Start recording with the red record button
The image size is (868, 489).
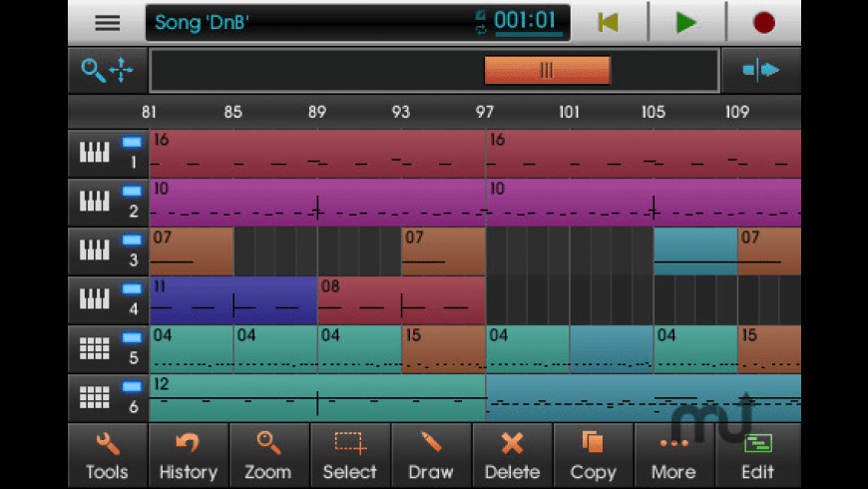(764, 23)
